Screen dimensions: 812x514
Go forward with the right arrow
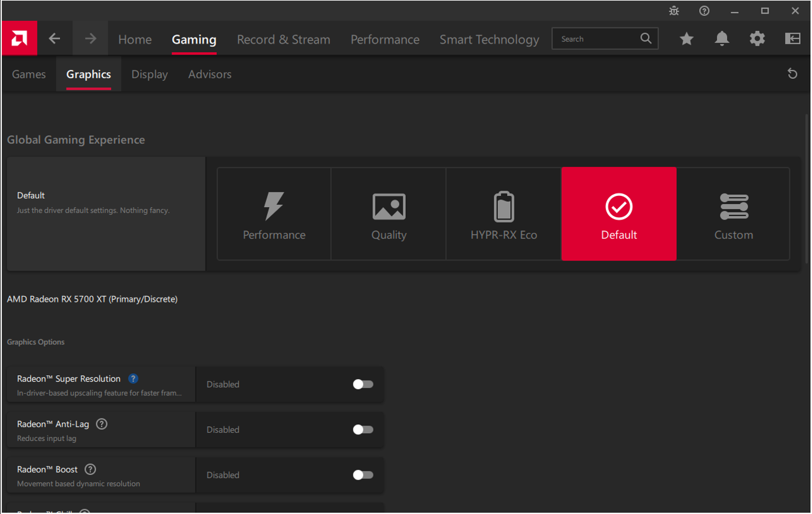click(90, 39)
